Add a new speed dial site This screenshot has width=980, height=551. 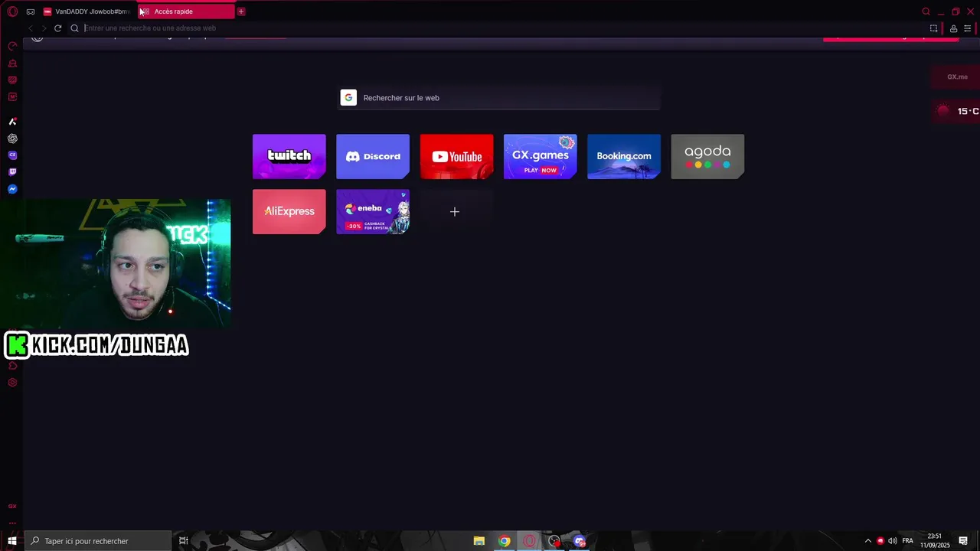pos(455,211)
